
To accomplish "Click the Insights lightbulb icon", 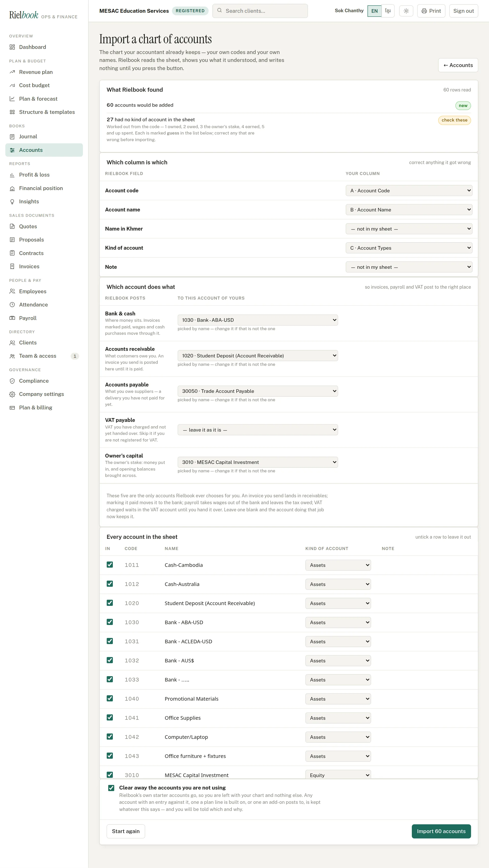I will (x=12, y=202).
